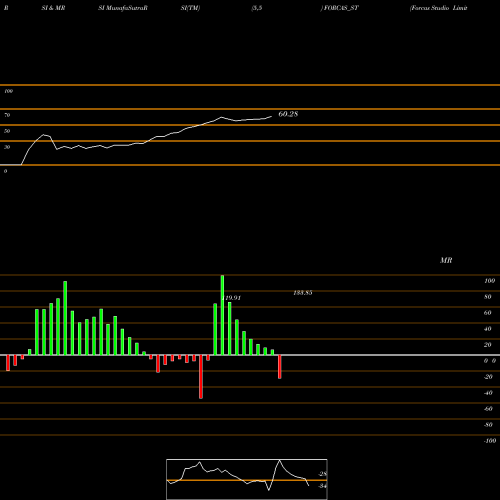Click the 119.91 label above the green bars

232,298
